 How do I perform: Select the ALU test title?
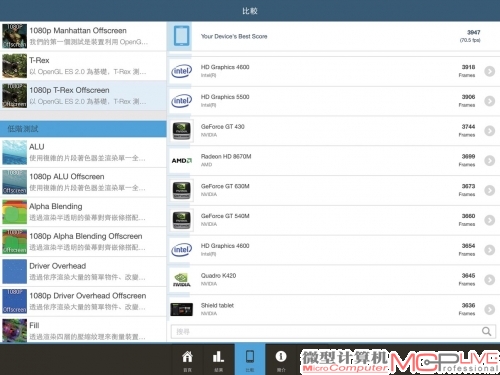(x=37, y=147)
